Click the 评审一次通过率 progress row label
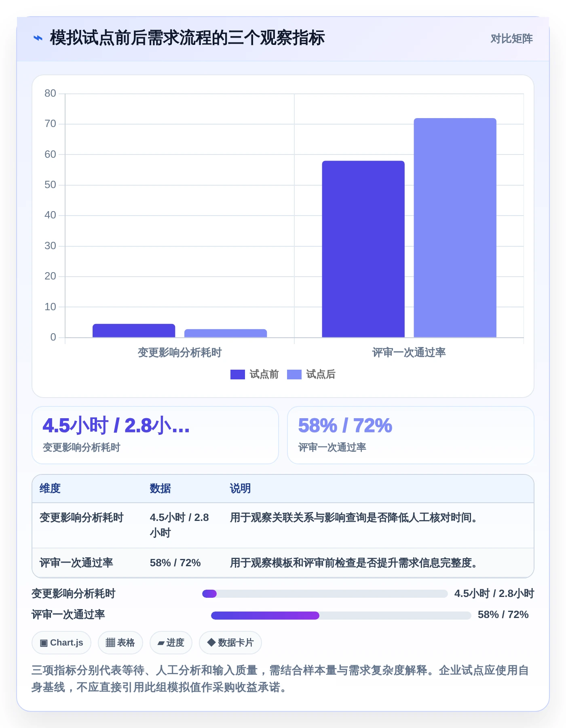 click(x=68, y=615)
